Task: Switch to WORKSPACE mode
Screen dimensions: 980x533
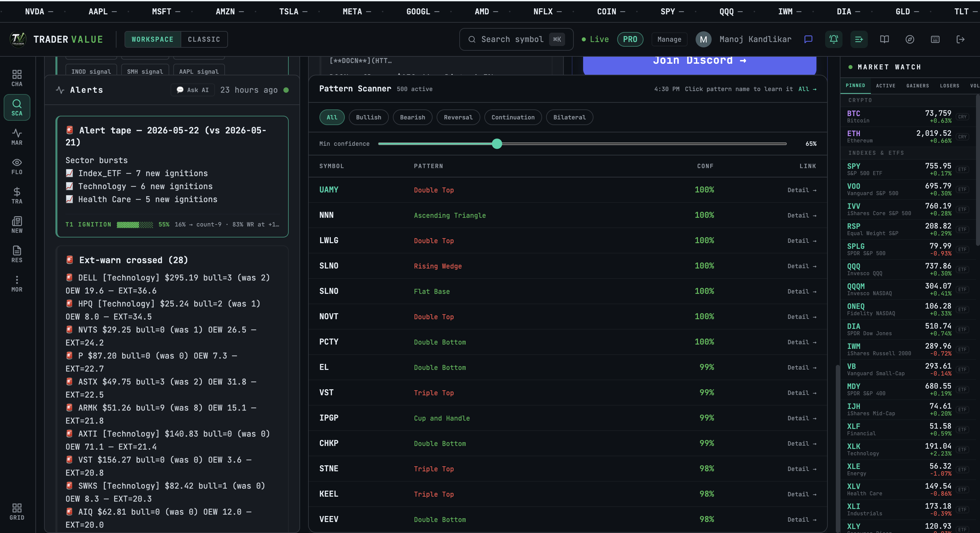Action: tap(153, 39)
